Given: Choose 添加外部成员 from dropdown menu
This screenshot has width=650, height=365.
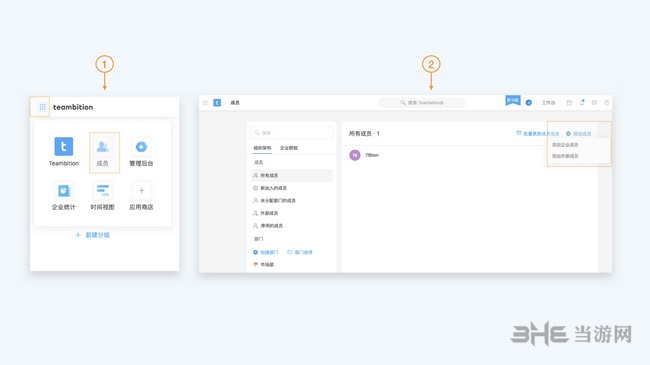Looking at the screenshot, I should pos(565,156).
